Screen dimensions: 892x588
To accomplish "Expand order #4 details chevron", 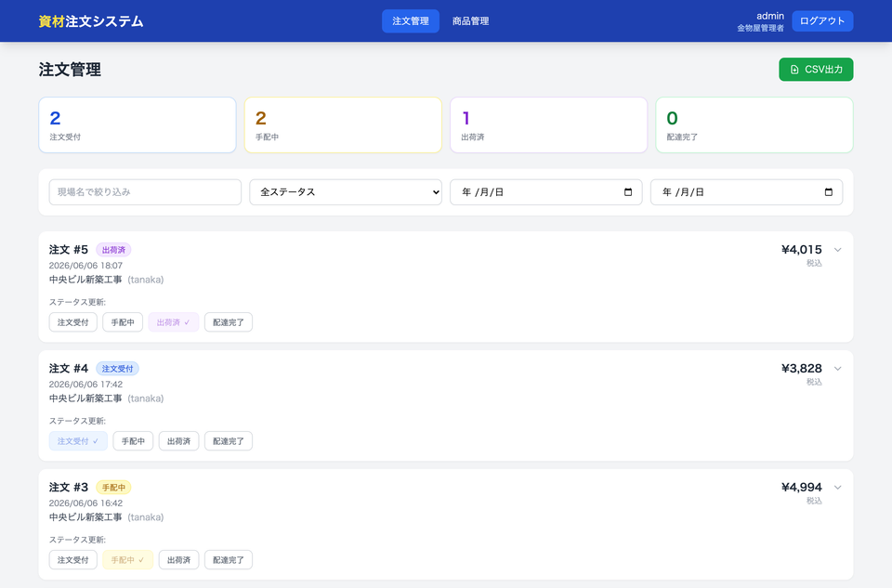I will point(837,369).
